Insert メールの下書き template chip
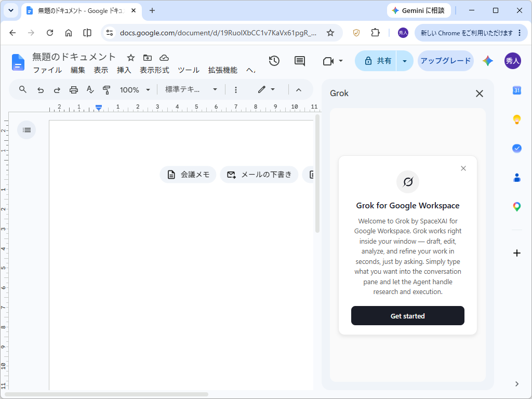This screenshot has width=532, height=399. 259,175
